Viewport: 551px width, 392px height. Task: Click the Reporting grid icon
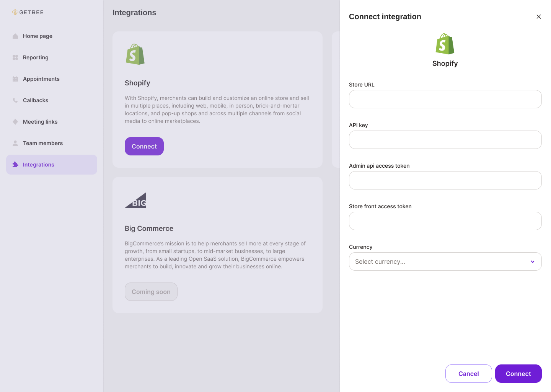(x=15, y=57)
